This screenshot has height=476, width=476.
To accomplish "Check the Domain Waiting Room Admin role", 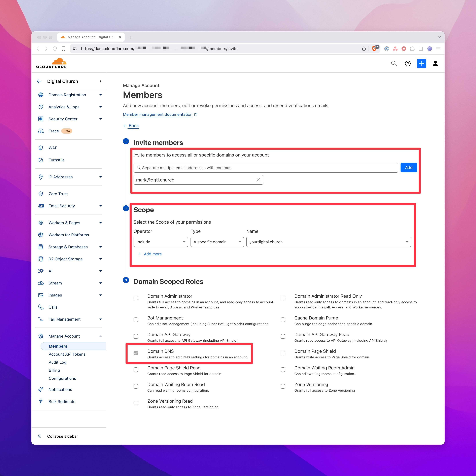I will pos(283,370).
